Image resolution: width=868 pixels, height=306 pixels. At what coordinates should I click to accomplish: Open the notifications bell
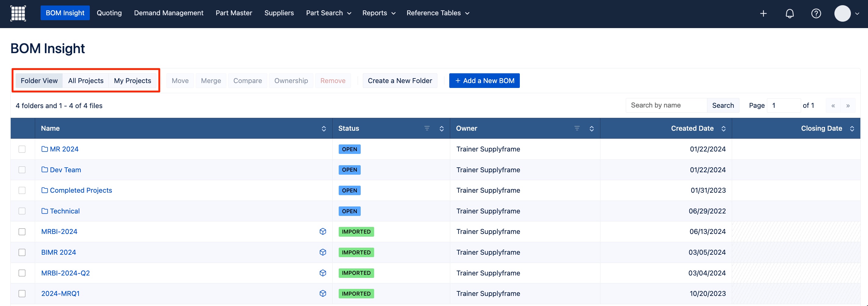(790, 13)
